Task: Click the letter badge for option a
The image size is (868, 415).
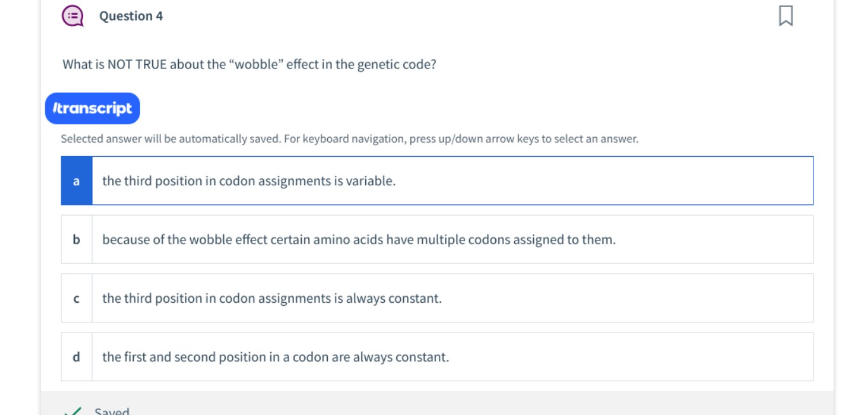Action: click(76, 180)
